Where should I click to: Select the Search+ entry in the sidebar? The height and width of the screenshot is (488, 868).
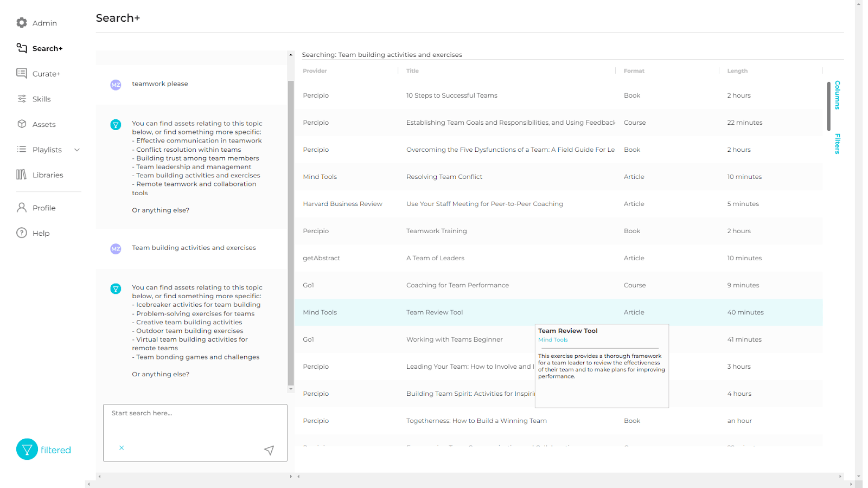[x=48, y=48]
